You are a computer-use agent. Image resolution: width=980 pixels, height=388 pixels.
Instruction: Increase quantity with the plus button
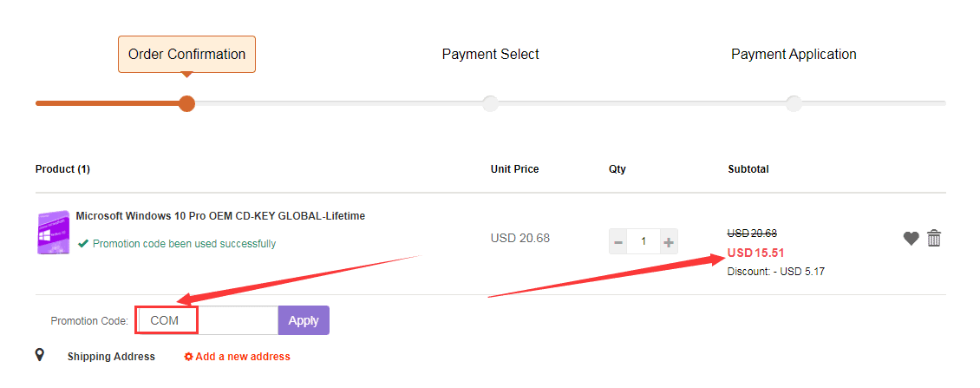coord(669,241)
